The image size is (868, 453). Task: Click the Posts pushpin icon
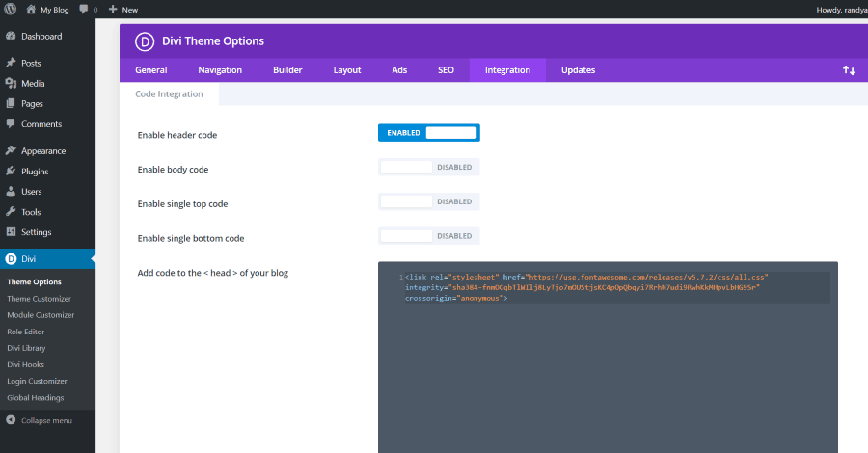coord(11,63)
